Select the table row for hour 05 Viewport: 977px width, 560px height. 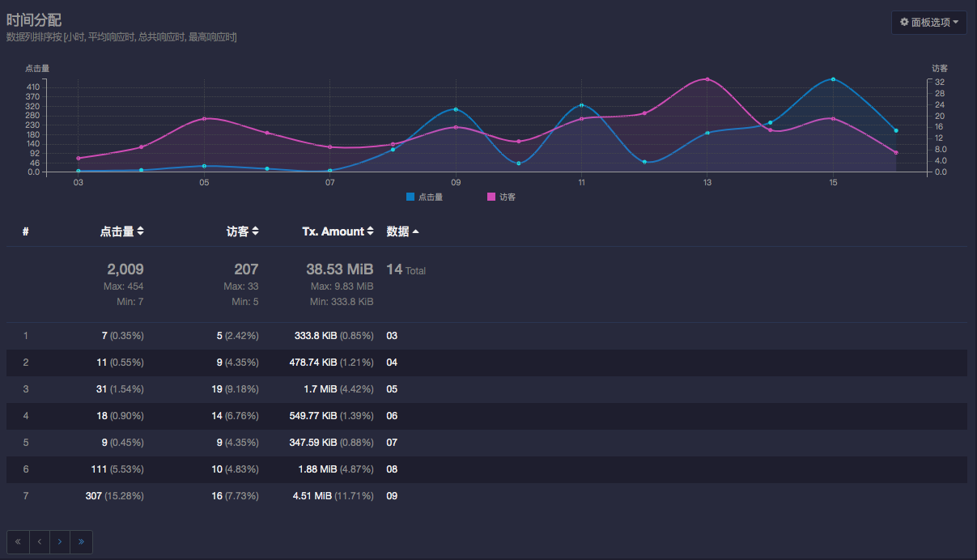(486, 388)
